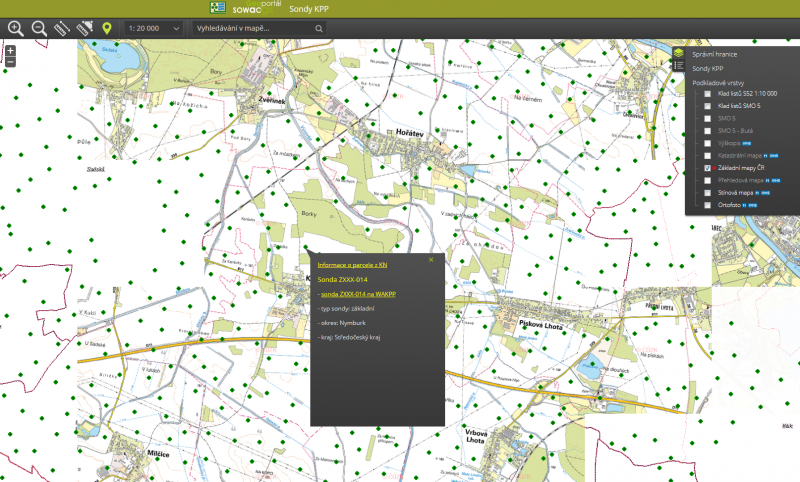Click the zoom out magnifier tool
The width and height of the screenshot is (800, 482).
(40, 29)
